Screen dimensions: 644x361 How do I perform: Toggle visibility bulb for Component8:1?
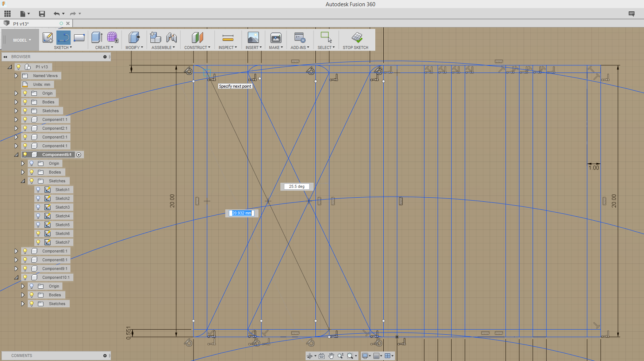(x=25, y=260)
